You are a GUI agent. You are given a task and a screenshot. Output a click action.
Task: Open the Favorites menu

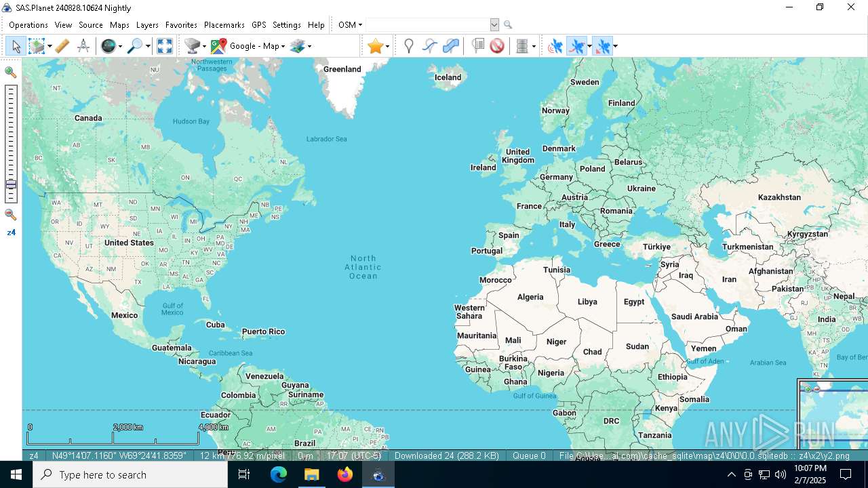(x=181, y=25)
